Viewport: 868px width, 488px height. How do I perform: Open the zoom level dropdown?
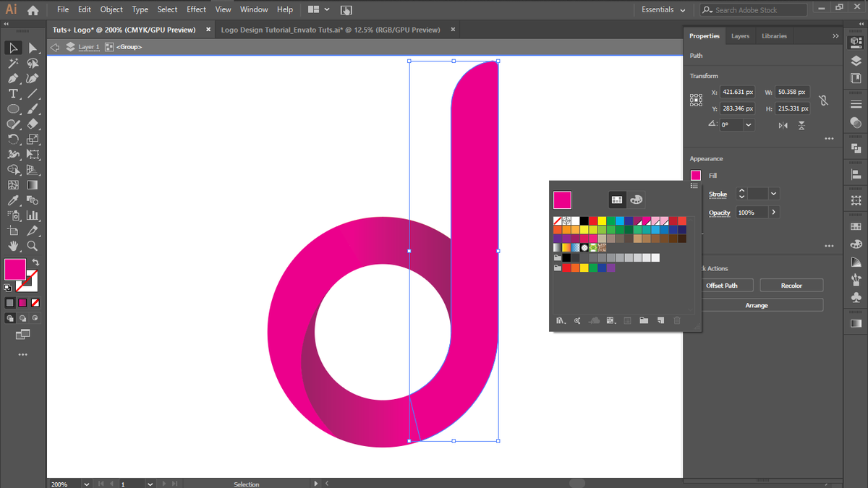click(x=86, y=484)
